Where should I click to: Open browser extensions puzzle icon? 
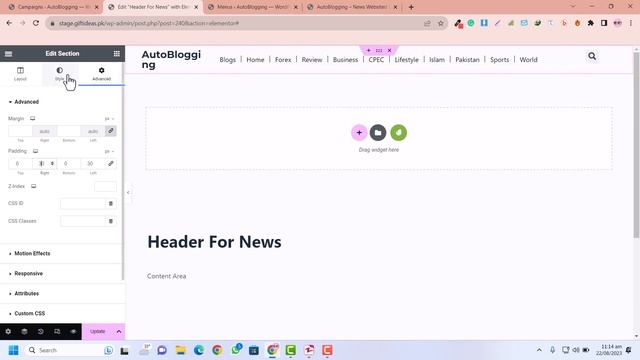click(591, 23)
